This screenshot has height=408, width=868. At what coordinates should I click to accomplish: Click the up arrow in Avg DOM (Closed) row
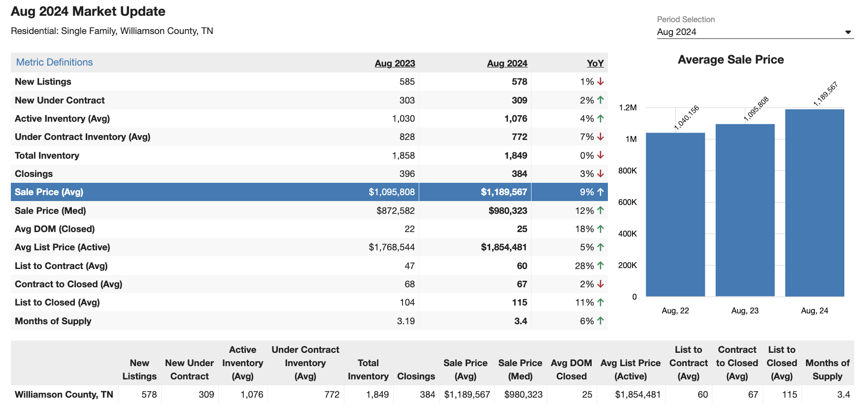pos(601,229)
